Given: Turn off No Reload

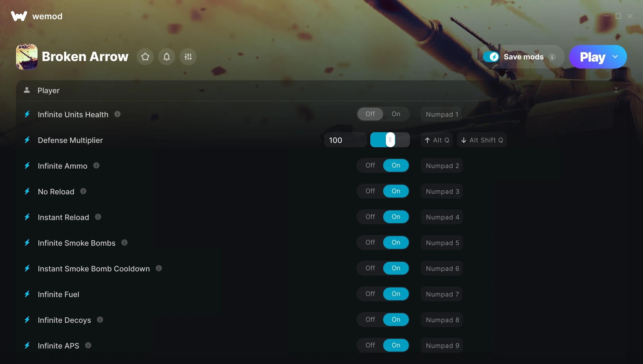Looking at the screenshot, I should 370,191.
